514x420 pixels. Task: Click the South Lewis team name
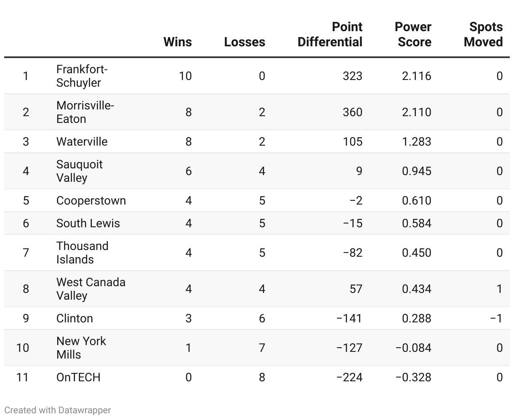(88, 223)
